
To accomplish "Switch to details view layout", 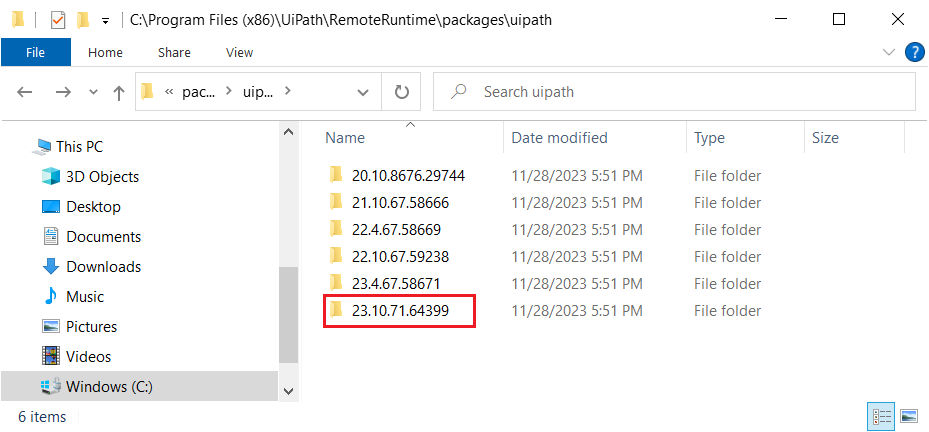I will [x=882, y=416].
